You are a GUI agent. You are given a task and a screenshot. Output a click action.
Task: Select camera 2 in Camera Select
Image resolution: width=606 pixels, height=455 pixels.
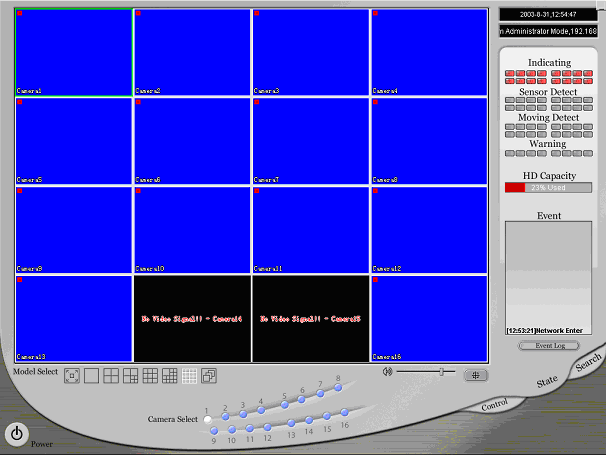click(226, 417)
